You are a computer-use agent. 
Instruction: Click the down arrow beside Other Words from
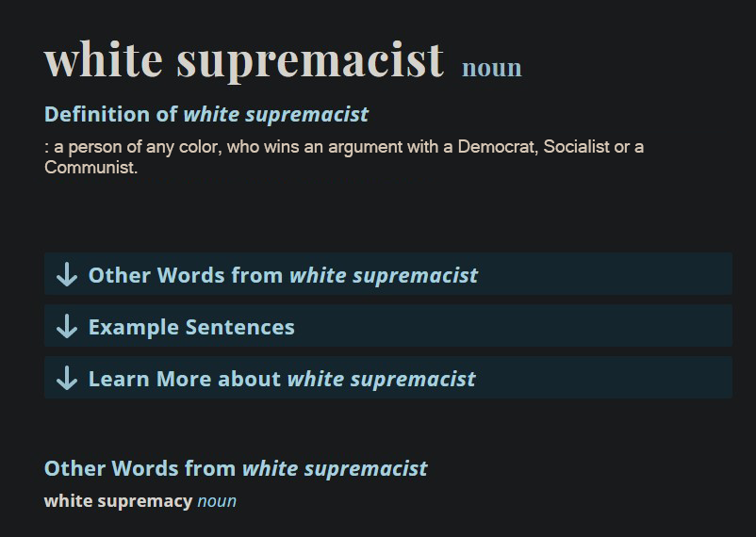67,275
